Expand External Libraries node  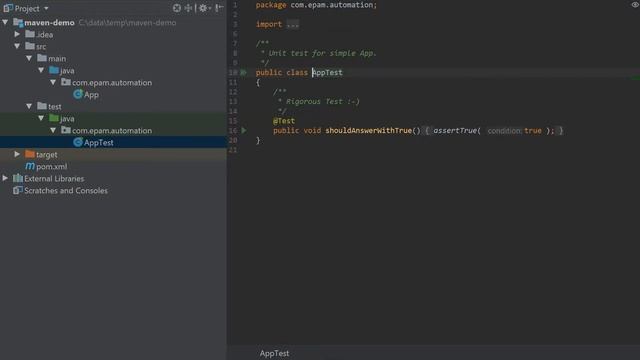[5, 178]
